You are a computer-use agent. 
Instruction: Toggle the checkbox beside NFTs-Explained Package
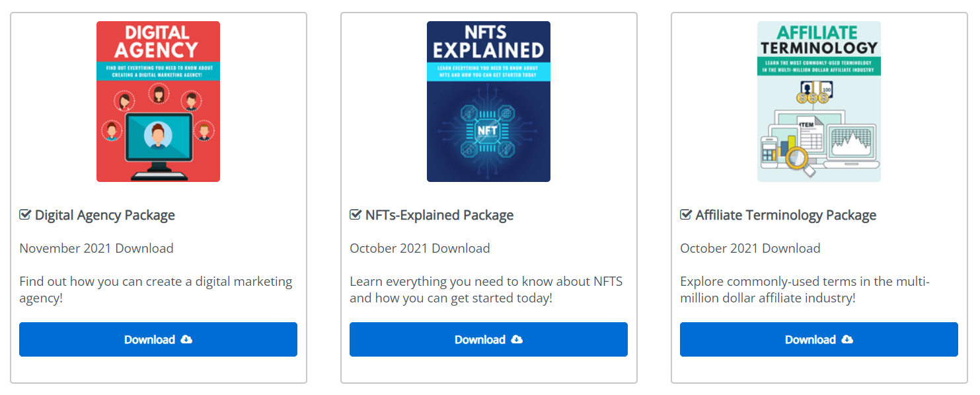[x=356, y=215]
